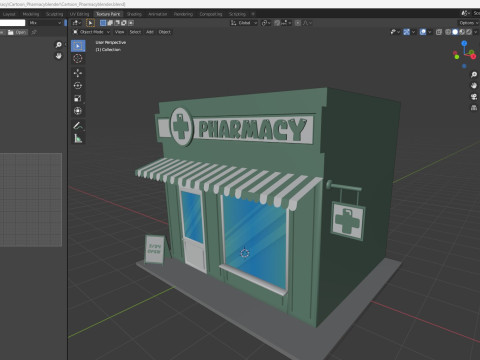The image size is (480, 360).
Task: Select the 3D Cursor tool
Action: pyautogui.click(x=78, y=59)
